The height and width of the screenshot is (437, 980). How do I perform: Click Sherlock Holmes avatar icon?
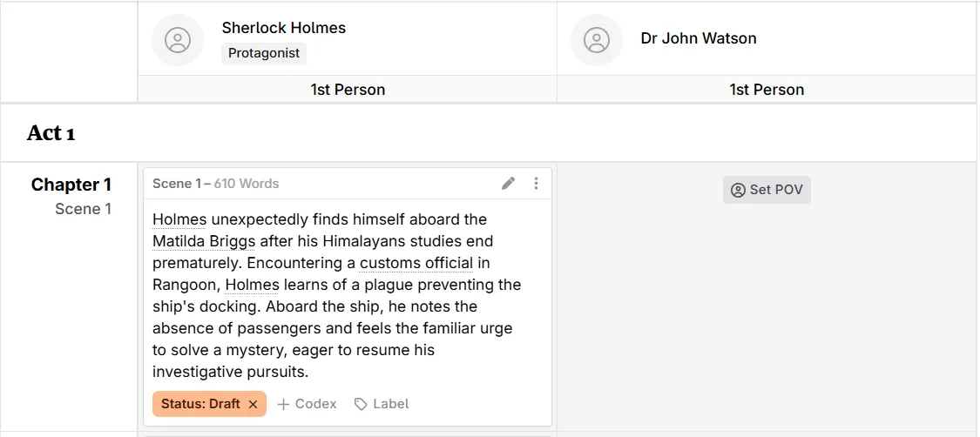click(178, 40)
